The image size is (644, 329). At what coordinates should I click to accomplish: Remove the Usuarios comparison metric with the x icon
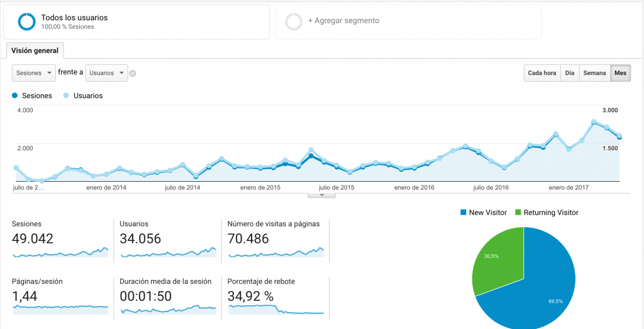133,74
